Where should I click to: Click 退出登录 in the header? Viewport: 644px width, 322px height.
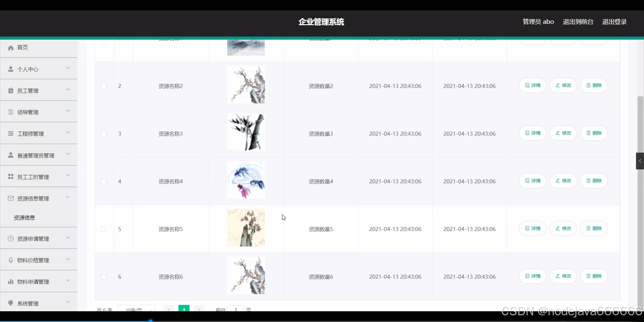coord(614,22)
